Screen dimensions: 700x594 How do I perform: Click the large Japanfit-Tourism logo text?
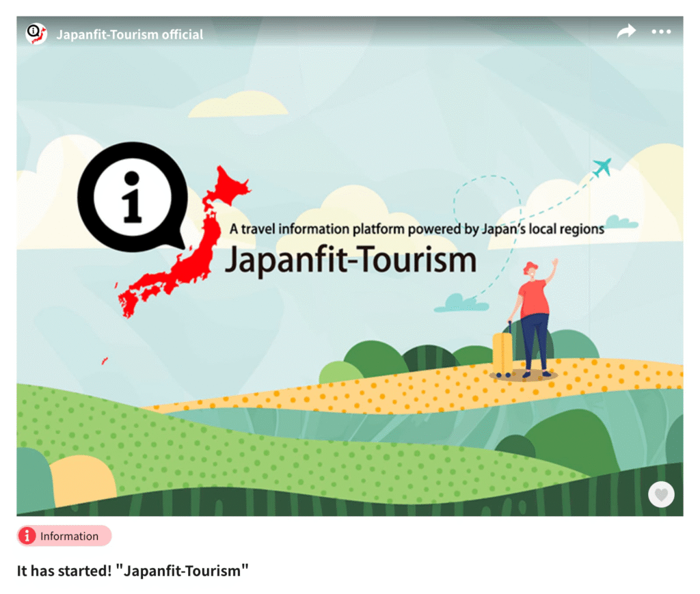350,260
